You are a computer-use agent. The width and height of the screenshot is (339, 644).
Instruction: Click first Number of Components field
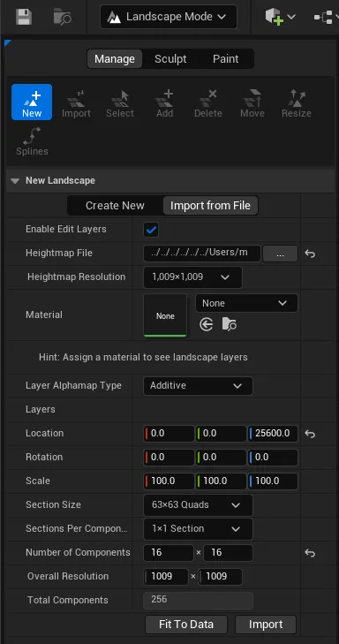coord(169,553)
